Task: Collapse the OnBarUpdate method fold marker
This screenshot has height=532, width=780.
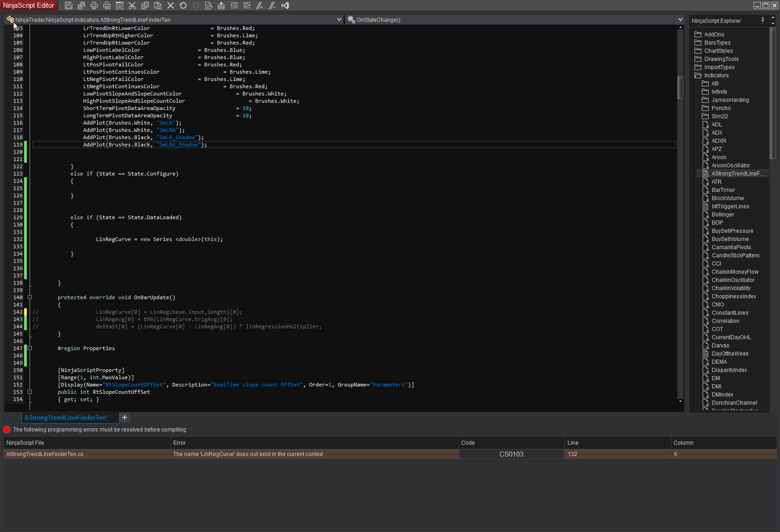Action: coord(30,297)
